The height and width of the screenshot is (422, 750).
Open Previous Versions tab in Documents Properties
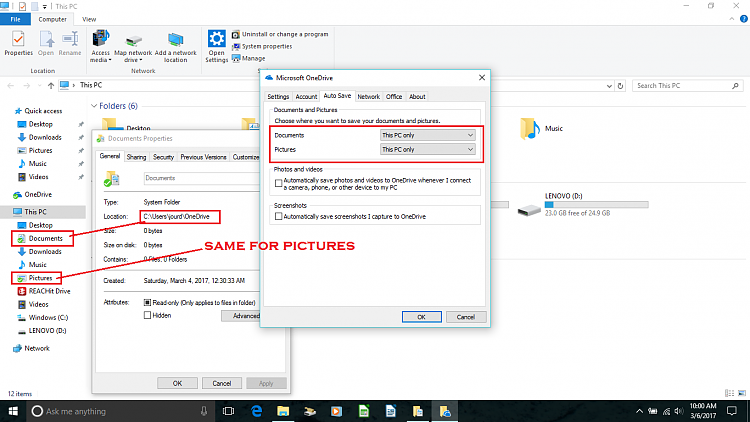pos(203,157)
